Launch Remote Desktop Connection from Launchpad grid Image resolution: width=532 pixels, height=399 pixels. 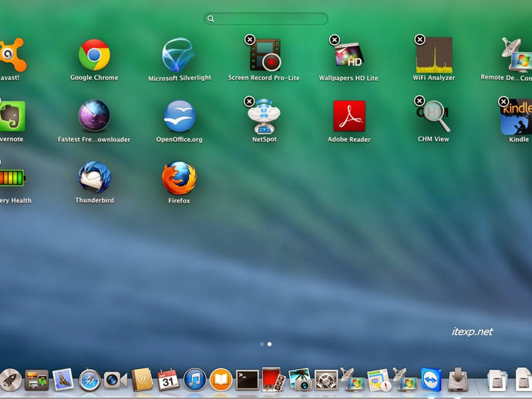pyautogui.click(x=517, y=55)
